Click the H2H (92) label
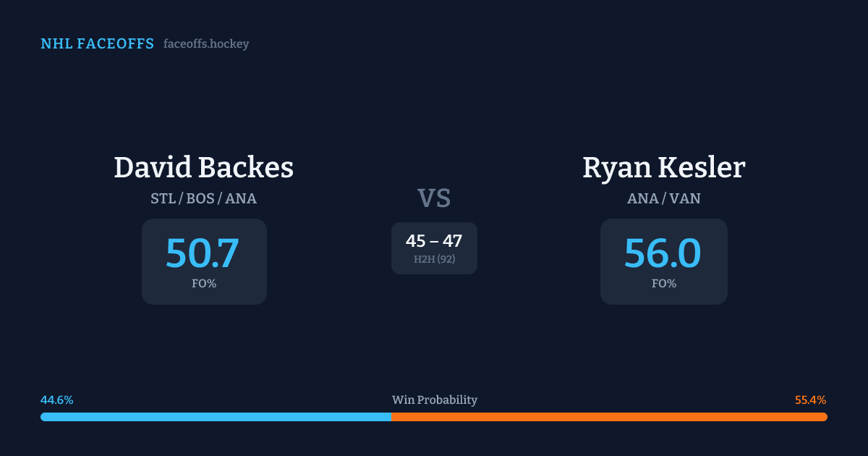The width and height of the screenshot is (868, 456). (x=434, y=259)
